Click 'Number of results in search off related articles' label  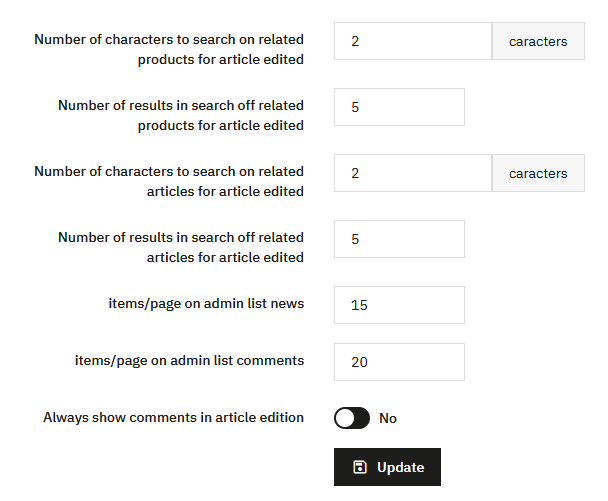tap(181, 247)
